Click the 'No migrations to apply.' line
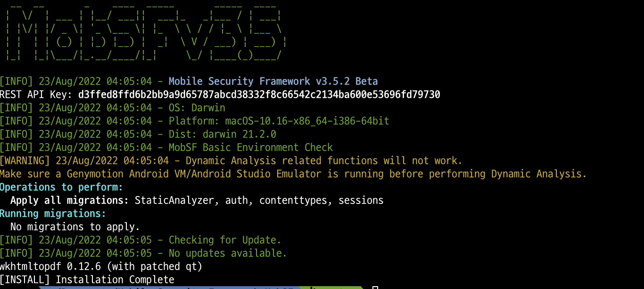This screenshot has width=644, height=289. [75, 227]
